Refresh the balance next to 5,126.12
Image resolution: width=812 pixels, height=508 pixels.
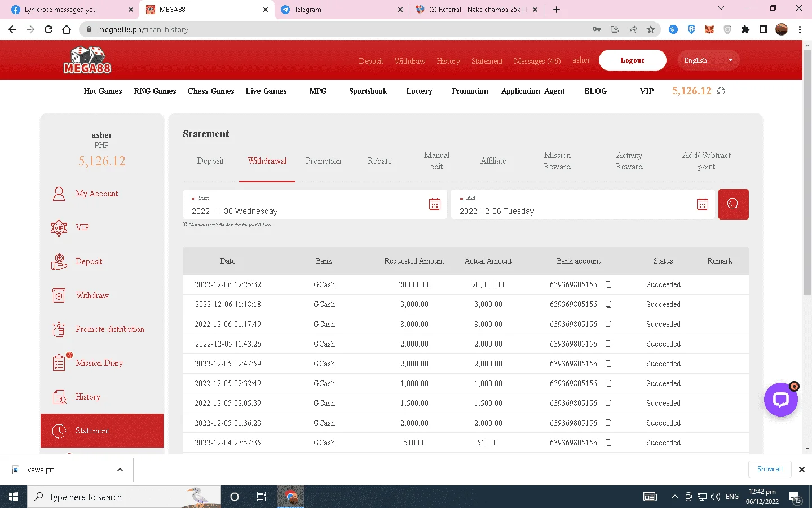(721, 91)
